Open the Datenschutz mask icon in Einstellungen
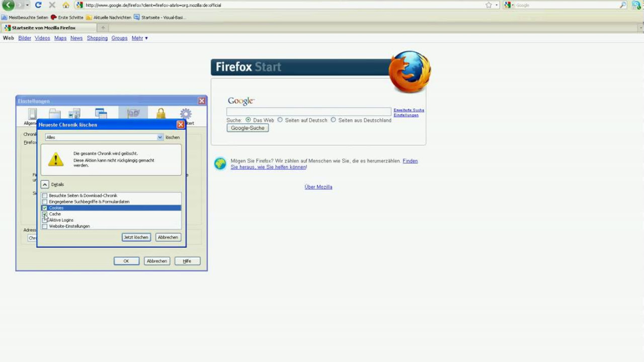Screen dimensions: 644x362 (x=133, y=113)
